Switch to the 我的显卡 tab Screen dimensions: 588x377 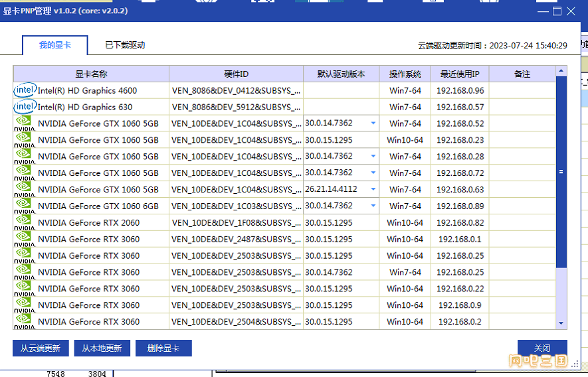[x=55, y=45]
